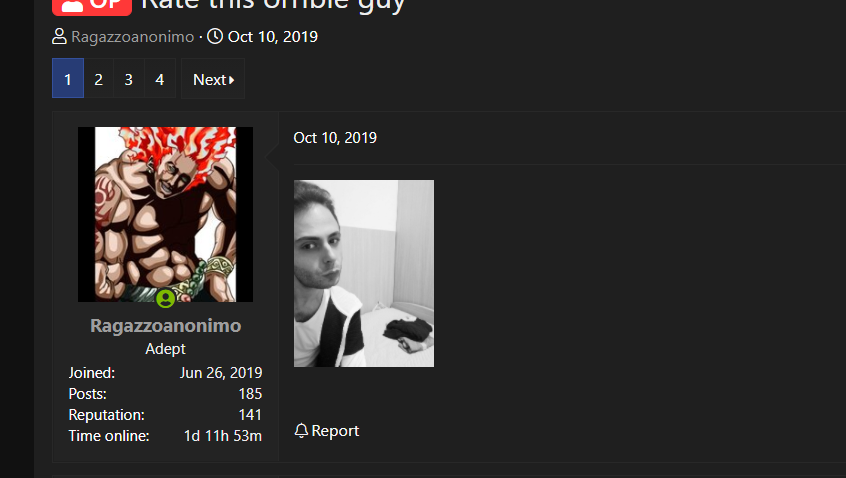
Task: Click the green online status indicator
Action: tap(166, 298)
